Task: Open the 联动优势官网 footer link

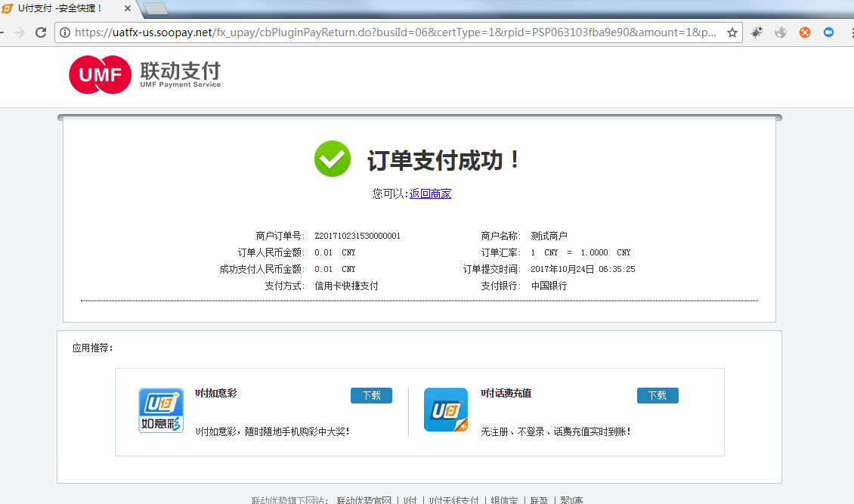Action: [x=364, y=499]
